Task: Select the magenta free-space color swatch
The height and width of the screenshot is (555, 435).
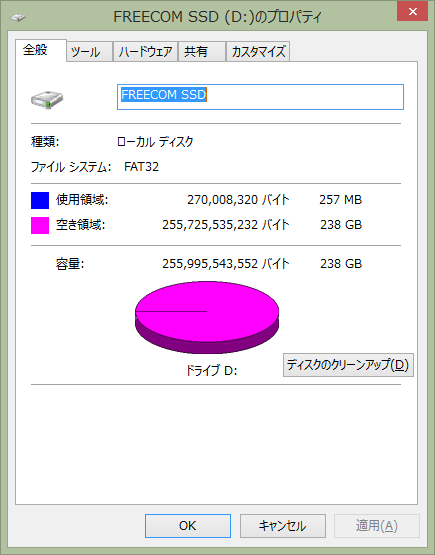Action: [40, 225]
